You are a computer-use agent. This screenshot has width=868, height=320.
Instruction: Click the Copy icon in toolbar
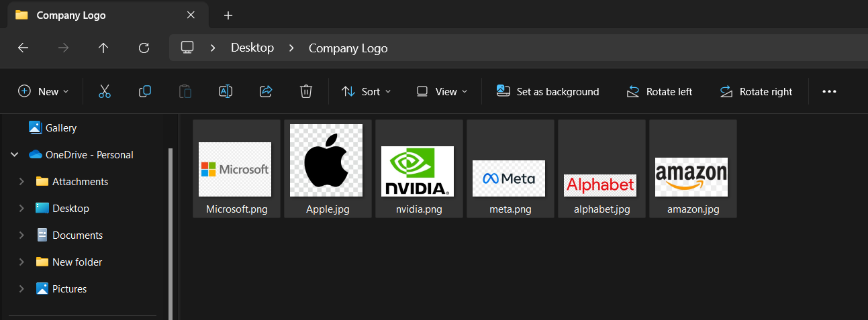click(x=145, y=91)
